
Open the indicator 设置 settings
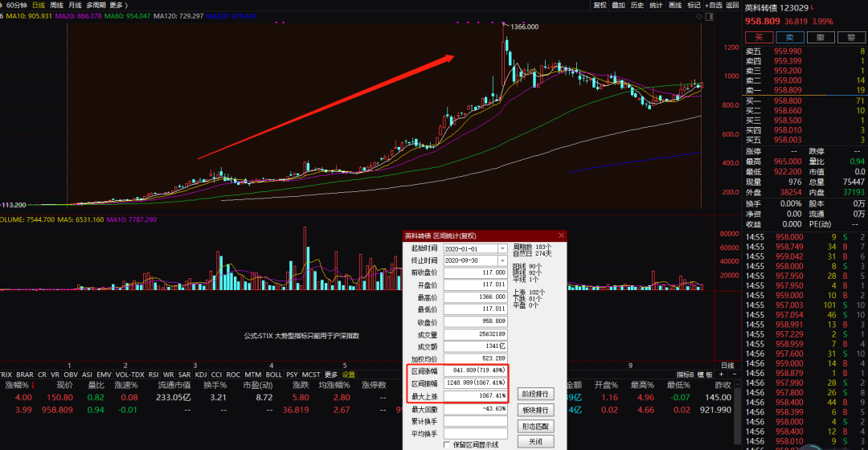point(349,374)
